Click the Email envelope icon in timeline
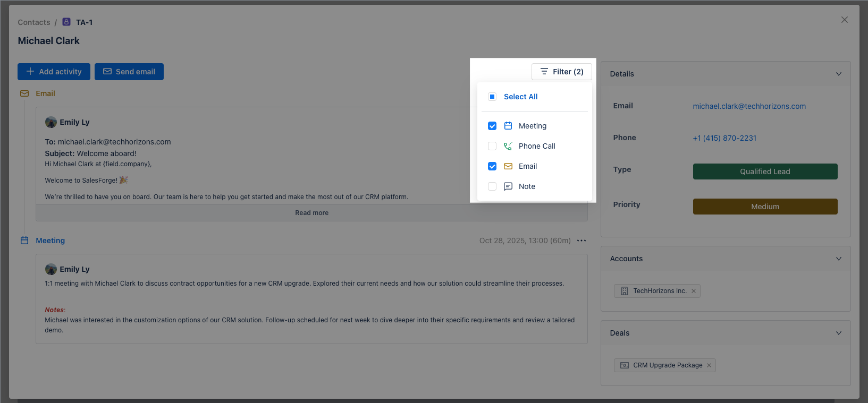This screenshot has height=403, width=868. tap(24, 93)
